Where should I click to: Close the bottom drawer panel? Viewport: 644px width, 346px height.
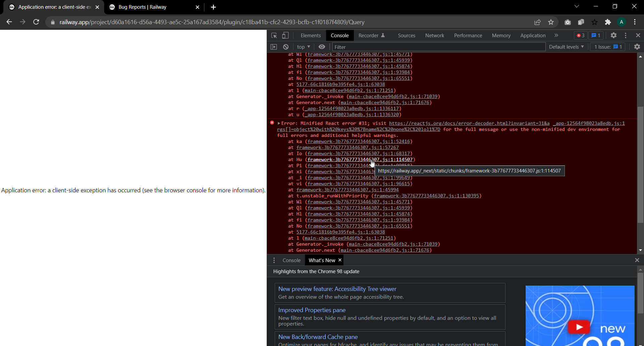[637, 260]
